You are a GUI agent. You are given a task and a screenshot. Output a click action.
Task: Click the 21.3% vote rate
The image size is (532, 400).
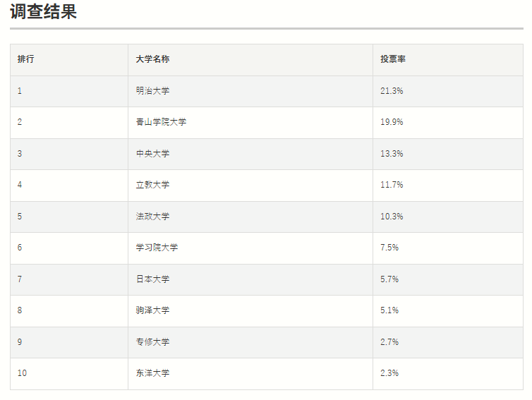(x=392, y=91)
